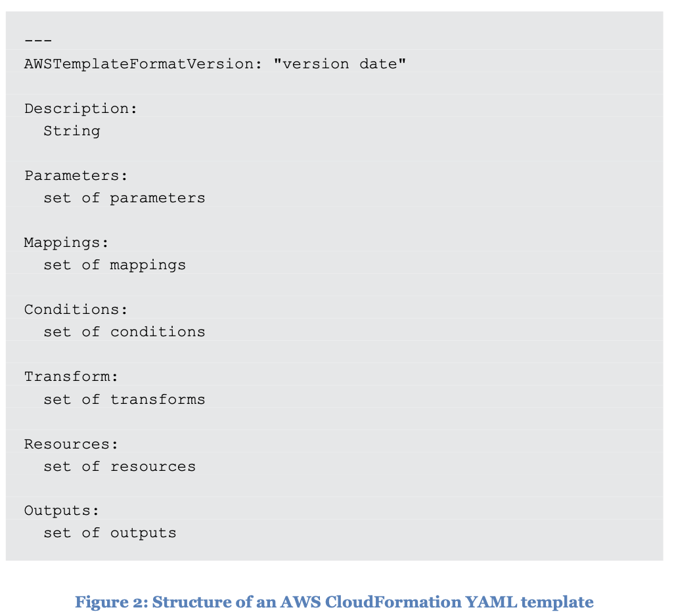Click the "set of transforms" line
674x616 pixels.
click(x=124, y=399)
